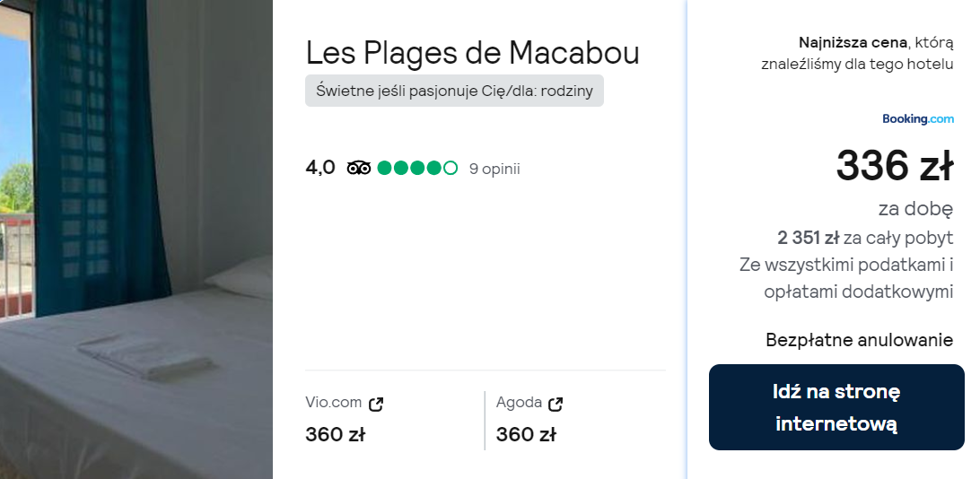Open the 9 opinii reviews link
The height and width of the screenshot is (479, 980).
coord(494,169)
